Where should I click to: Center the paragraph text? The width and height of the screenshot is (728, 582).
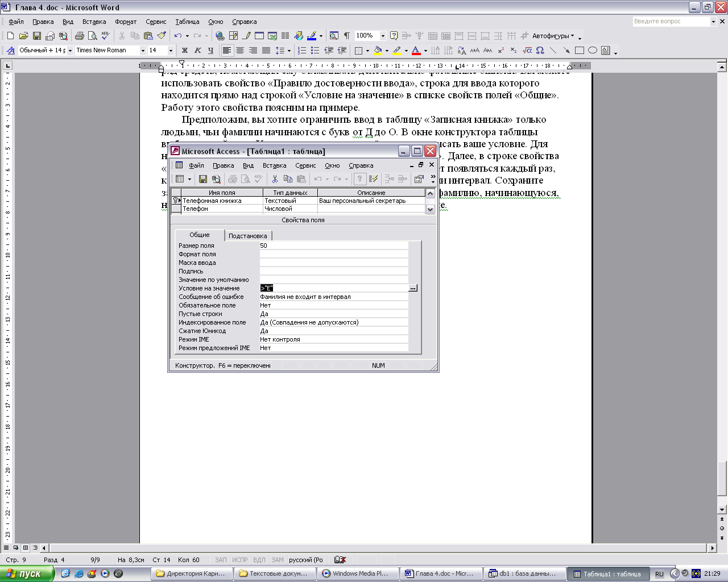tap(240, 51)
